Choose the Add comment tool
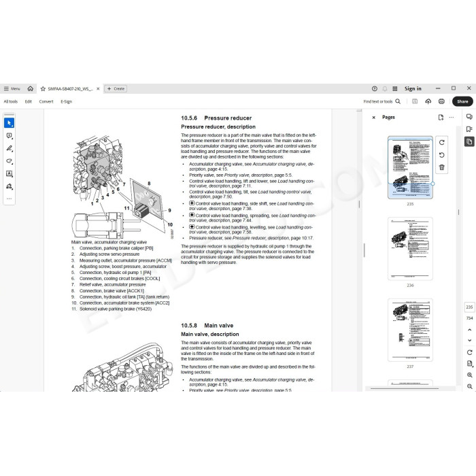 pyautogui.click(x=9, y=136)
